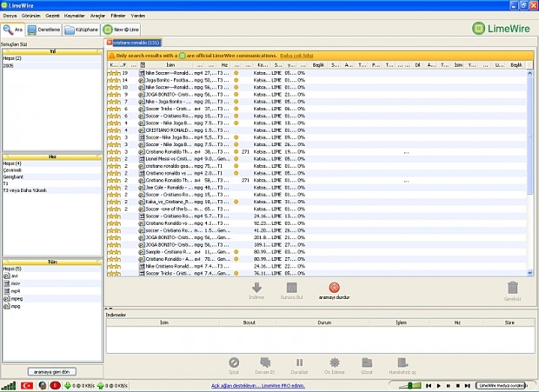Screen dimensions: 539x392
Task: Open the New @ Lime tab
Action: tap(121, 30)
